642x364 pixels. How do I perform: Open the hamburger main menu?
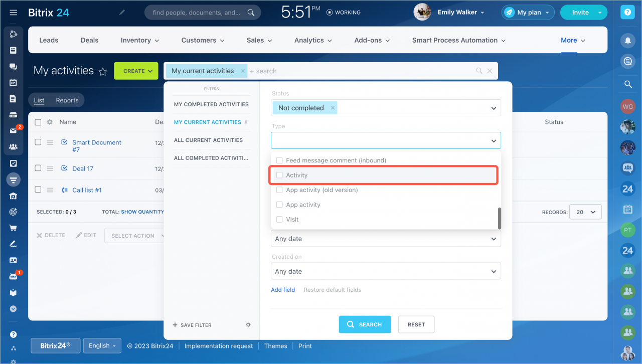14,13
